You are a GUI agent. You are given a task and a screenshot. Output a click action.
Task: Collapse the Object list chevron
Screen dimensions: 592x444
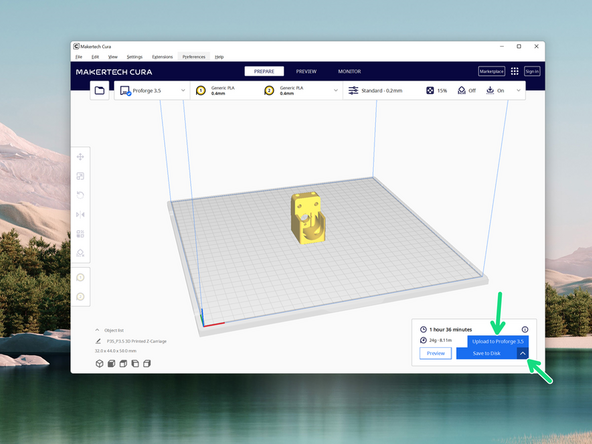[x=97, y=330]
